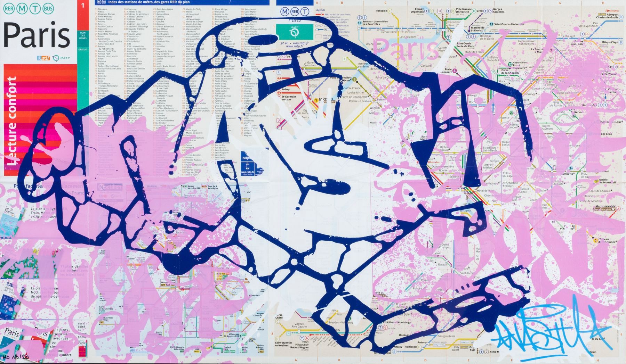Viewport: 626px width, 364px height.
Task: Click the "Bourg-la-Reine" station label
Action: (x=446, y=336)
